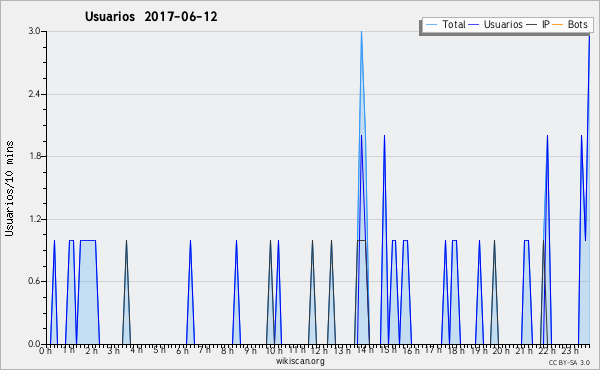
Task: Click the 'Total' legend label
Action: pyautogui.click(x=454, y=24)
